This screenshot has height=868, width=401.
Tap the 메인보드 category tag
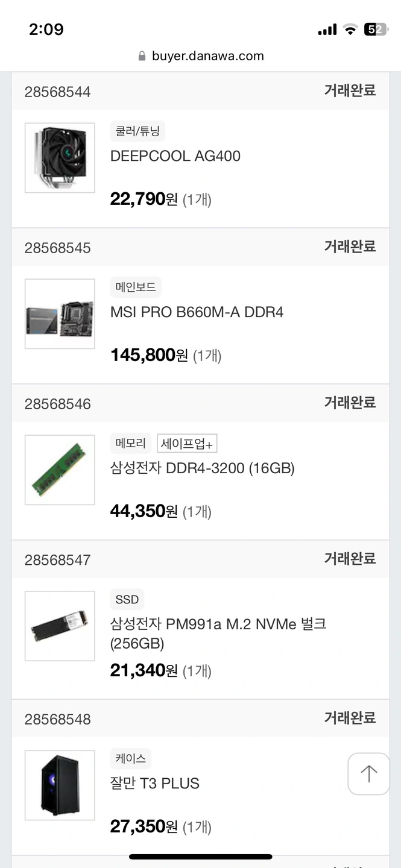click(136, 288)
